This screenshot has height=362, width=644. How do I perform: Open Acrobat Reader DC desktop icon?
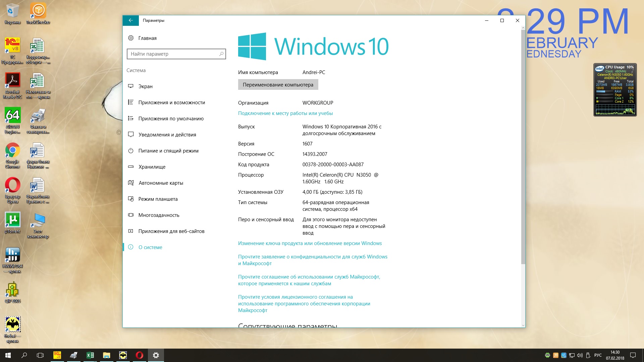13,86
